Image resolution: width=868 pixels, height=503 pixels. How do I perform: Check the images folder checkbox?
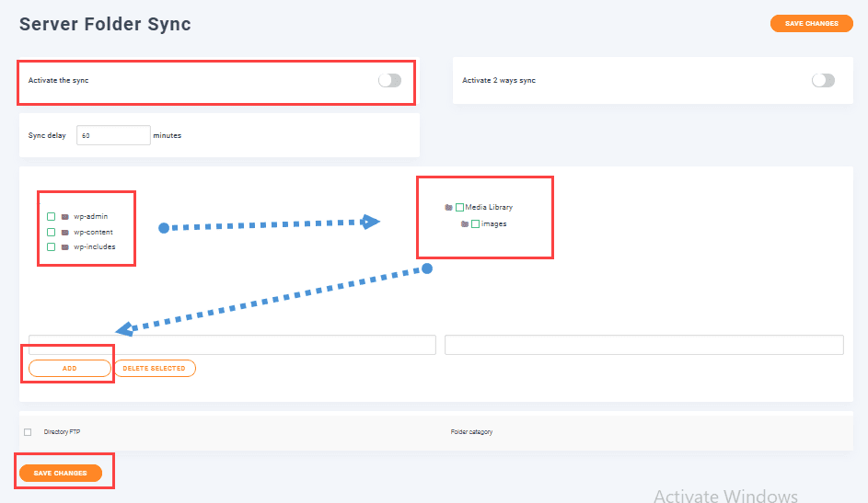[475, 224]
